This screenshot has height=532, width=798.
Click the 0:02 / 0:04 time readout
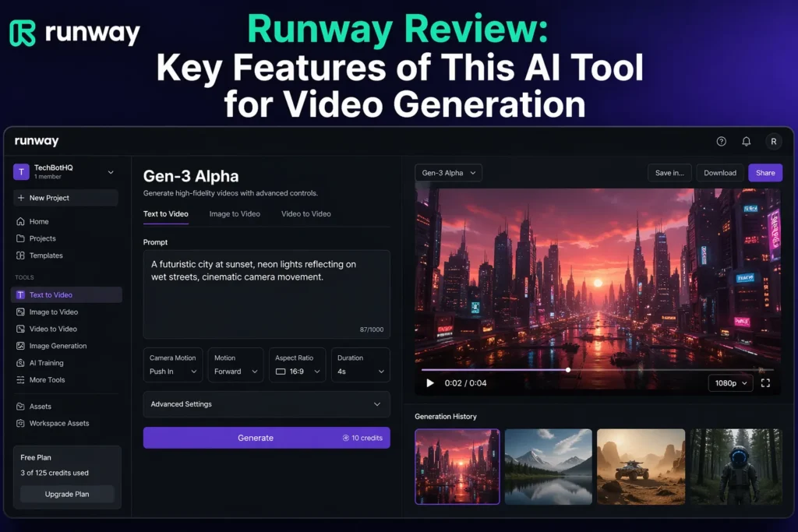pos(465,383)
